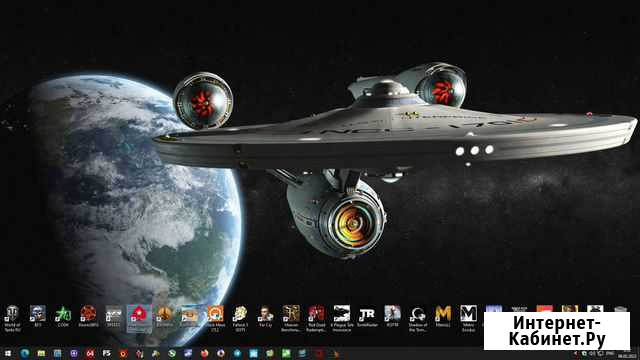The height and width of the screenshot is (360, 640).
Task: Open the clock and date in the taskbar
Action: (x=628, y=354)
